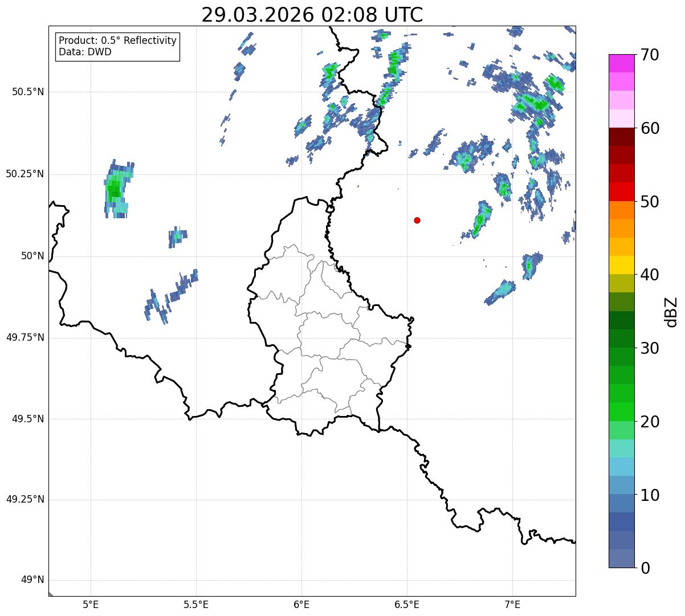The width and height of the screenshot is (685, 616).
Task: Click the "Data: DWD" text
Action: pos(85,52)
